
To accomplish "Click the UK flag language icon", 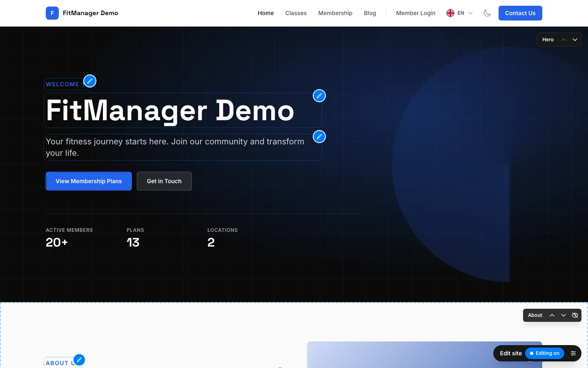I will click(450, 13).
